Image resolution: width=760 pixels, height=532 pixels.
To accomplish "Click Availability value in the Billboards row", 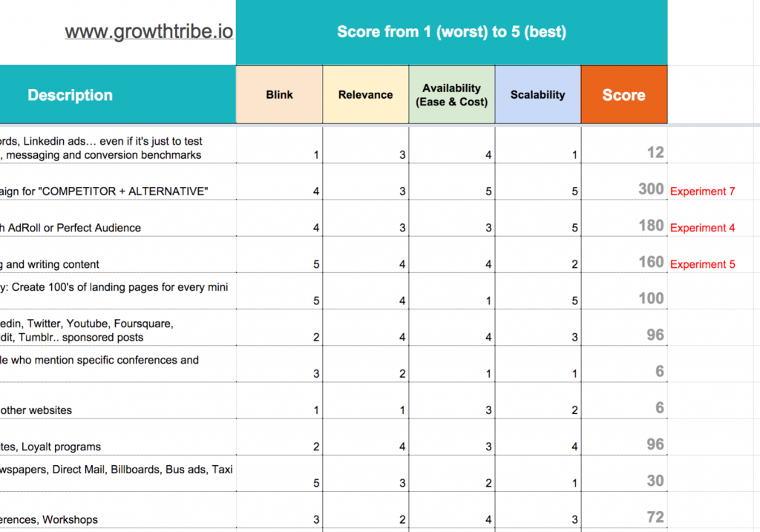I will click(452, 474).
